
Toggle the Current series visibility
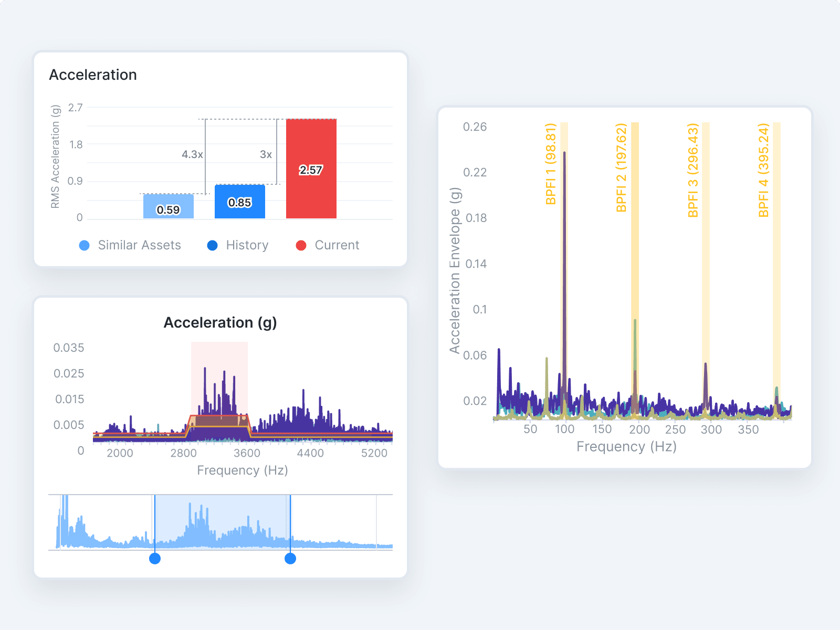pyautogui.click(x=337, y=245)
